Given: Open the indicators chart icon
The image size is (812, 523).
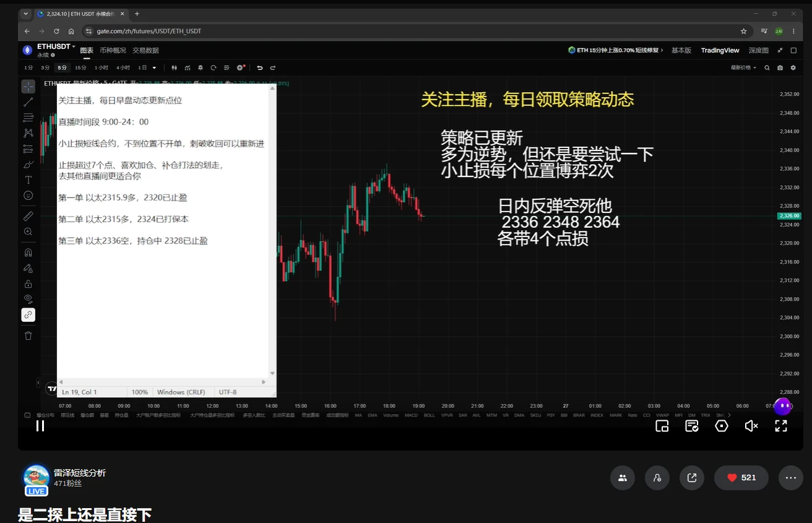Looking at the screenshot, I should pos(187,67).
